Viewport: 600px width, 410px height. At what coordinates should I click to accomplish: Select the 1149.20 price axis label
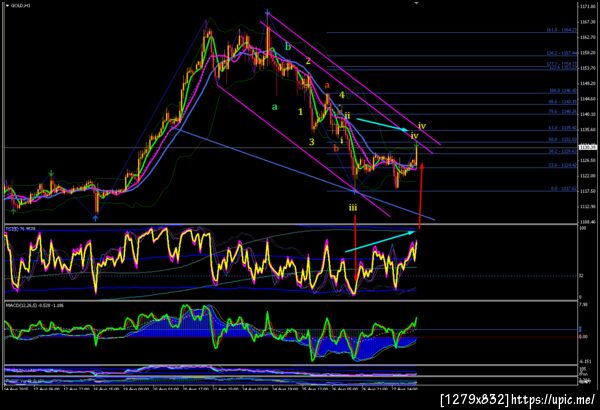coord(588,83)
